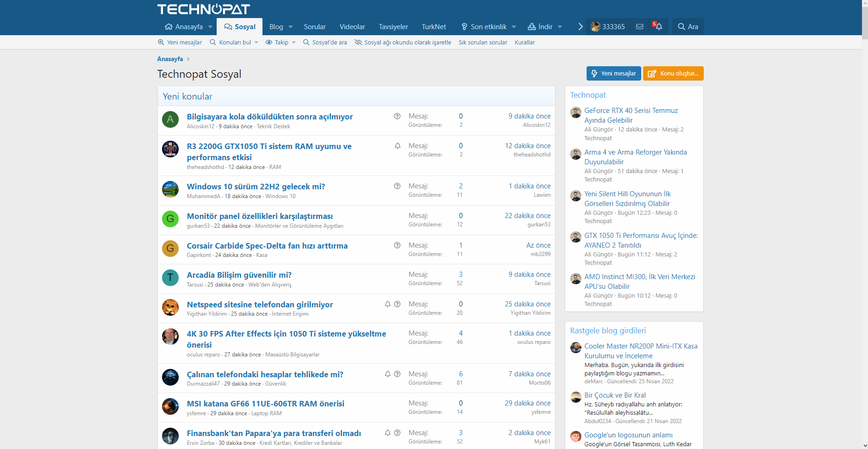
Task: Expand the Blog dropdown arrow
Action: coord(291,27)
